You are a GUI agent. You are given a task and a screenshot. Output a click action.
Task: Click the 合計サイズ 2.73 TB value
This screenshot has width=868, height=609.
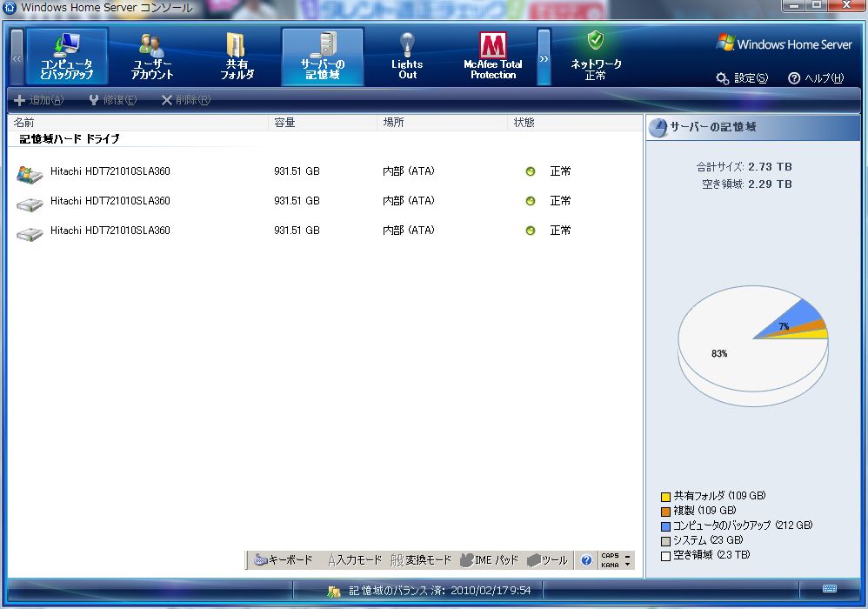pyautogui.click(x=770, y=167)
